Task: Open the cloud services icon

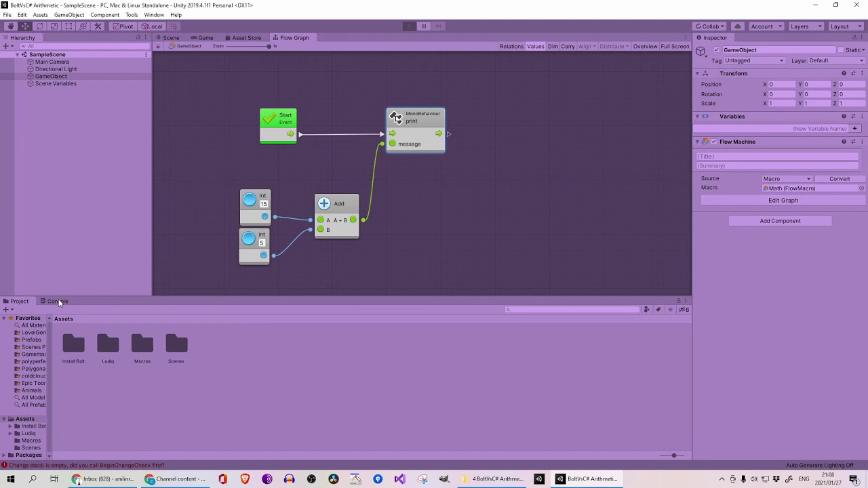Action: [737, 26]
